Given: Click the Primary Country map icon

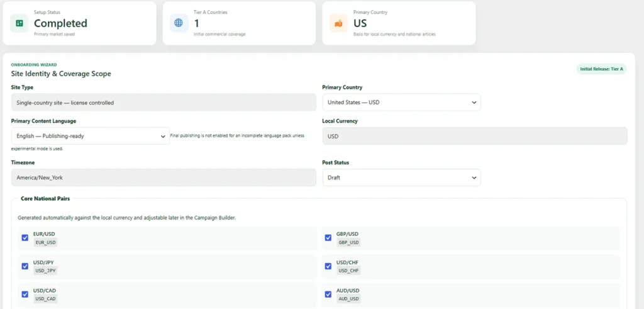Looking at the screenshot, I should 338,23.
